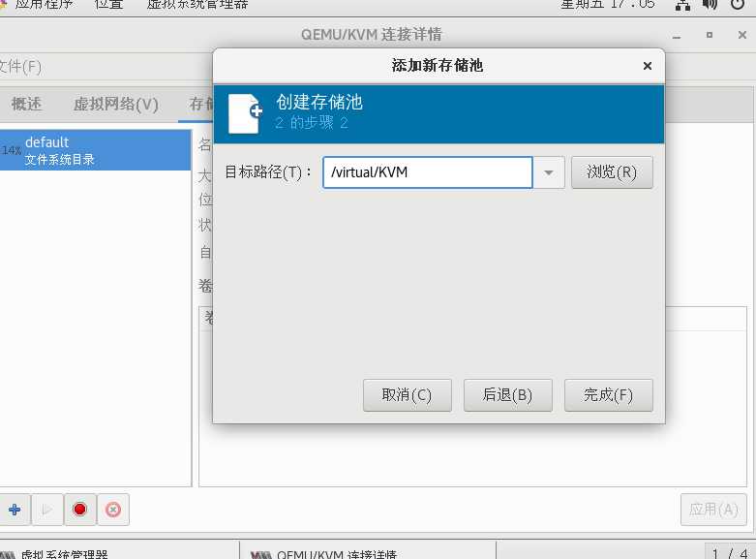Click the workspace switcher 1/4
Screen dimensions: 756x559
click(x=730, y=553)
